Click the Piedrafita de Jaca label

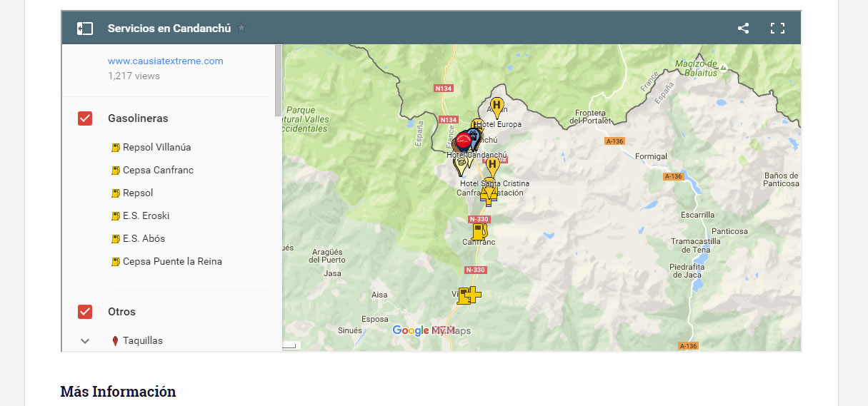pos(687,271)
